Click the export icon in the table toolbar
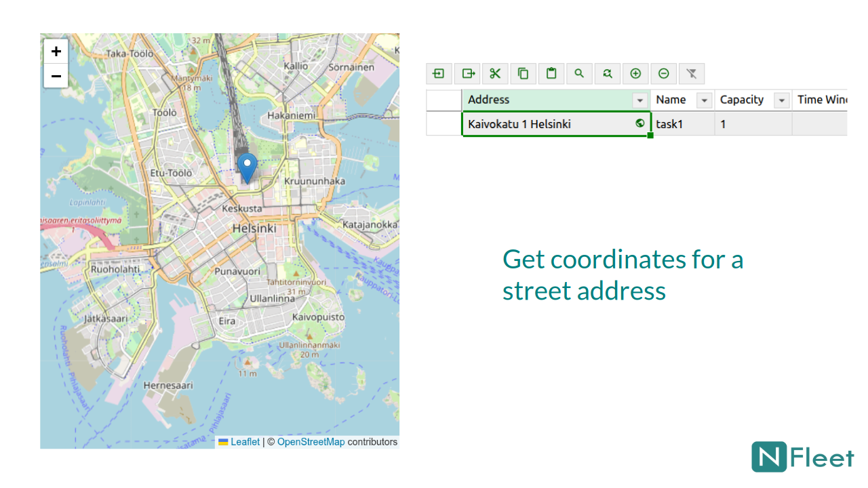 (467, 74)
